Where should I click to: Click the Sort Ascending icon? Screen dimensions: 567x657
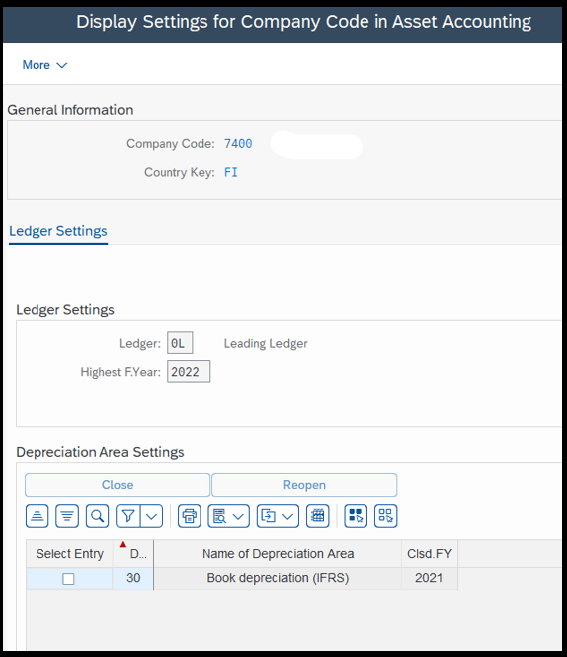[x=37, y=516]
